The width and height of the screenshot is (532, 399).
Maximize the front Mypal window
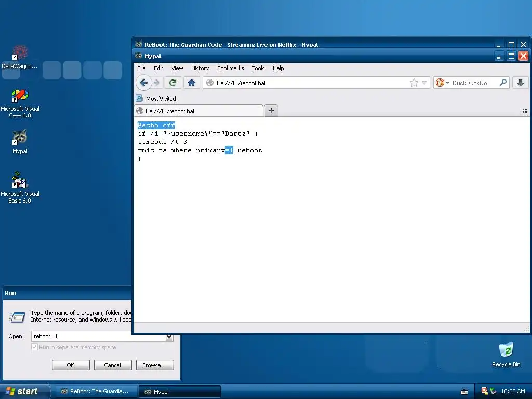click(511, 56)
